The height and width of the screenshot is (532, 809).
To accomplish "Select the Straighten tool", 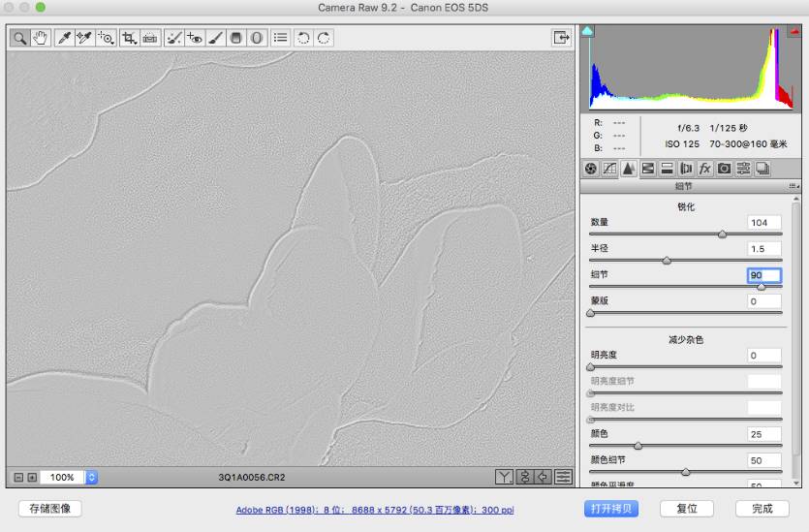I will (x=149, y=38).
